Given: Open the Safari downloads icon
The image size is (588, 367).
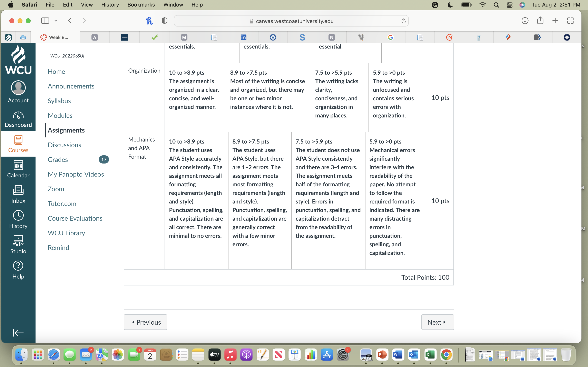Looking at the screenshot, I should pyautogui.click(x=525, y=21).
